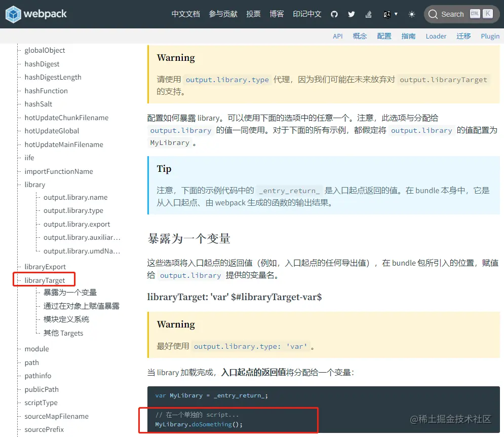
Task: Go to 通过在对象上赋值暴露 sidebar item
Action: pyautogui.click(x=82, y=306)
